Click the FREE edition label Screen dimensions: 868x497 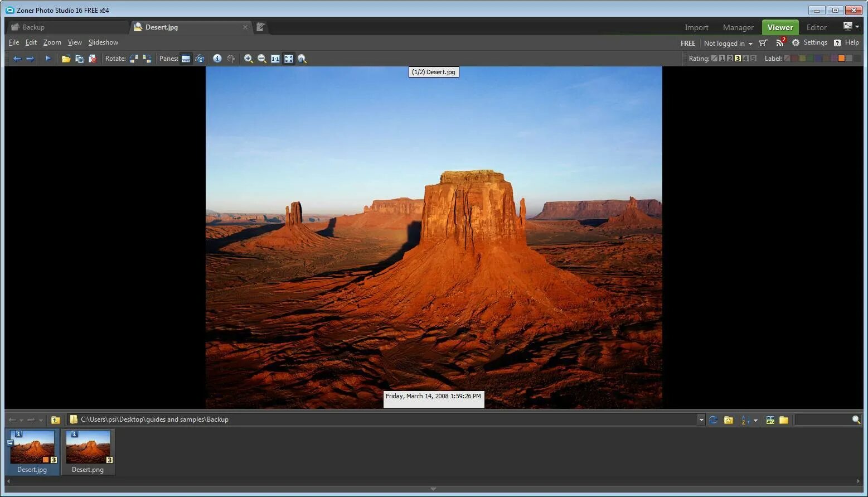(688, 43)
